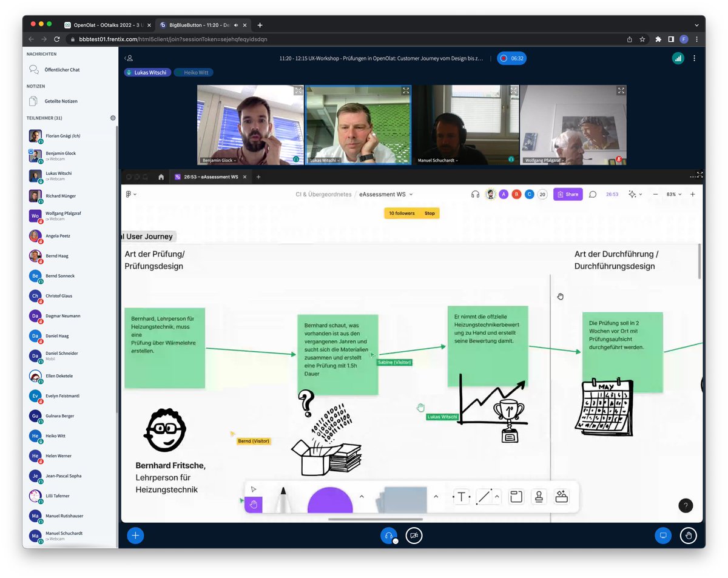Click Stop in followers banner
The width and height of the screenshot is (728, 578).
(x=430, y=213)
